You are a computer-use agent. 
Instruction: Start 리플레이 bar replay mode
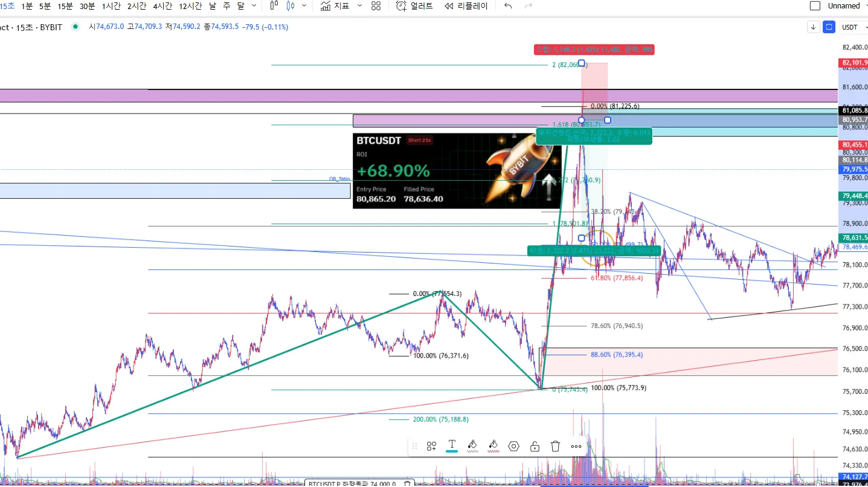pos(473,6)
